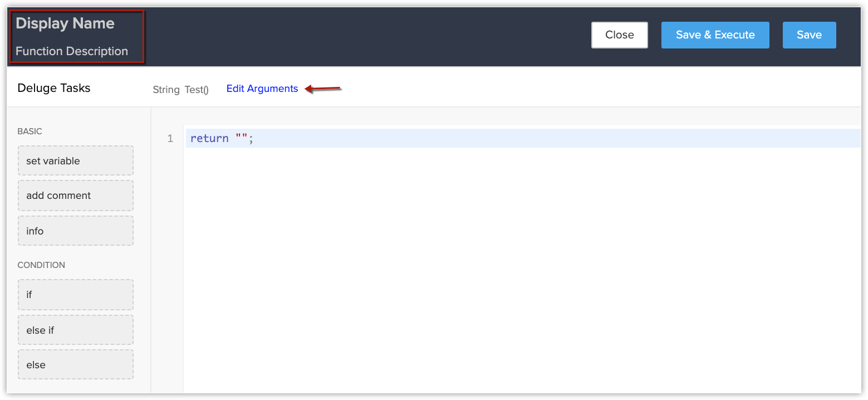The width and height of the screenshot is (868, 400).
Task: Click the else condition block
Action: click(76, 365)
